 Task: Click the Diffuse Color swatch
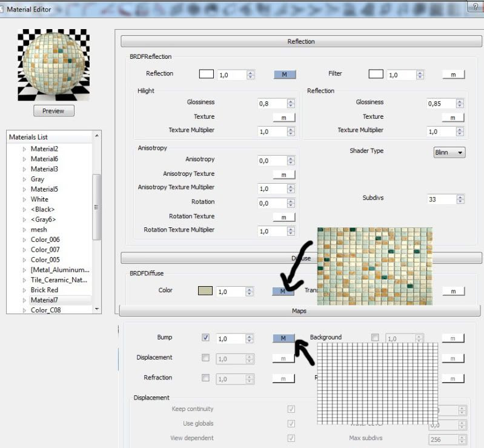pyautogui.click(x=205, y=291)
